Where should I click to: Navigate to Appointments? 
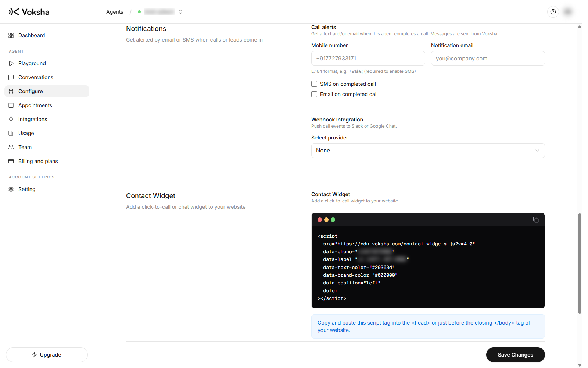click(47, 105)
